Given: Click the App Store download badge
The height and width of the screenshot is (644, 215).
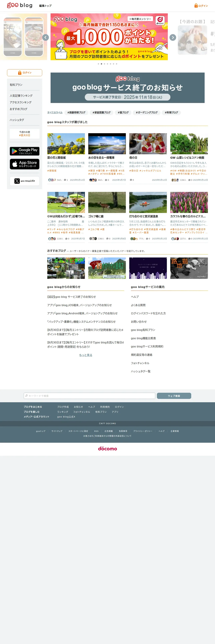Looking at the screenshot, I should click(24, 164).
